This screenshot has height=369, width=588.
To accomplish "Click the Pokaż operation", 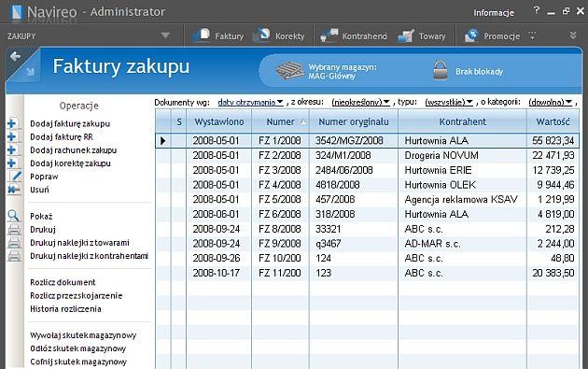I will 41,216.
